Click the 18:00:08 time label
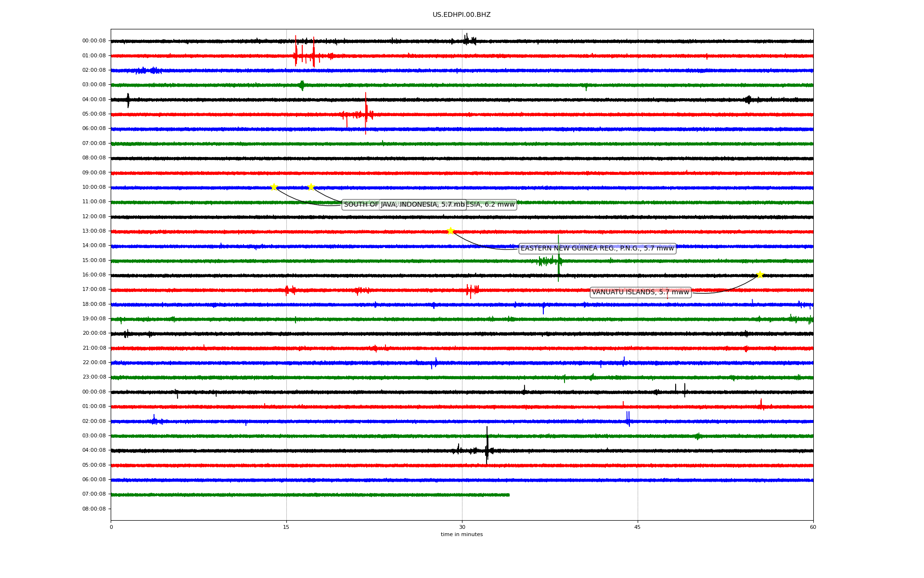 tap(94, 304)
